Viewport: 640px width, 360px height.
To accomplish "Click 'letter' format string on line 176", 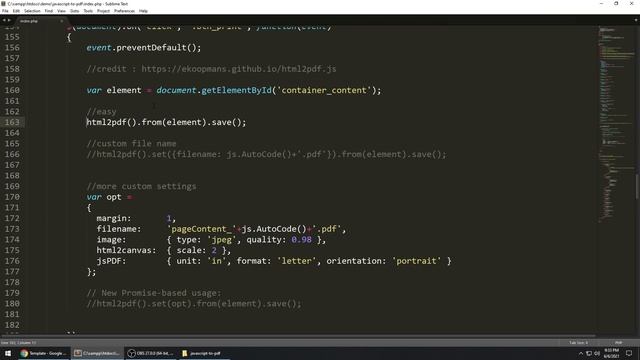I will click(x=296, y=261).
